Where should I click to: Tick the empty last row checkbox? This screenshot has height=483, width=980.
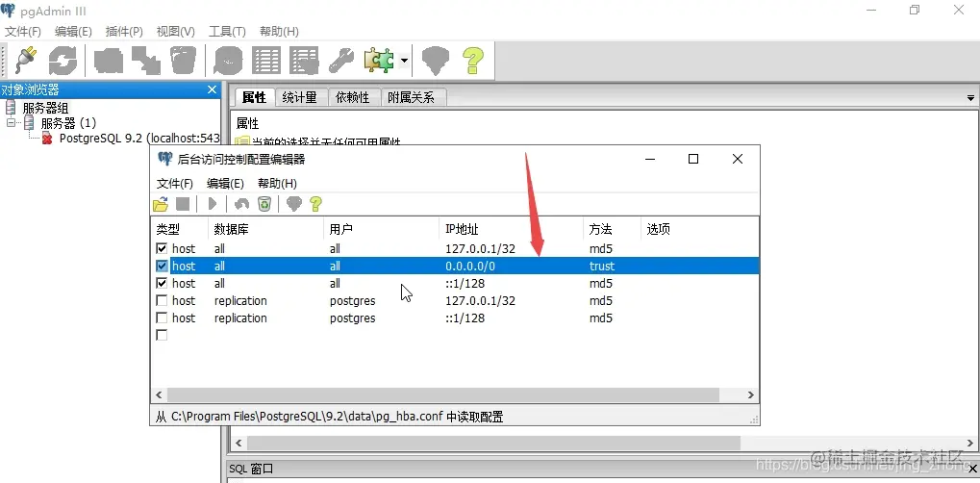point(162,336)
